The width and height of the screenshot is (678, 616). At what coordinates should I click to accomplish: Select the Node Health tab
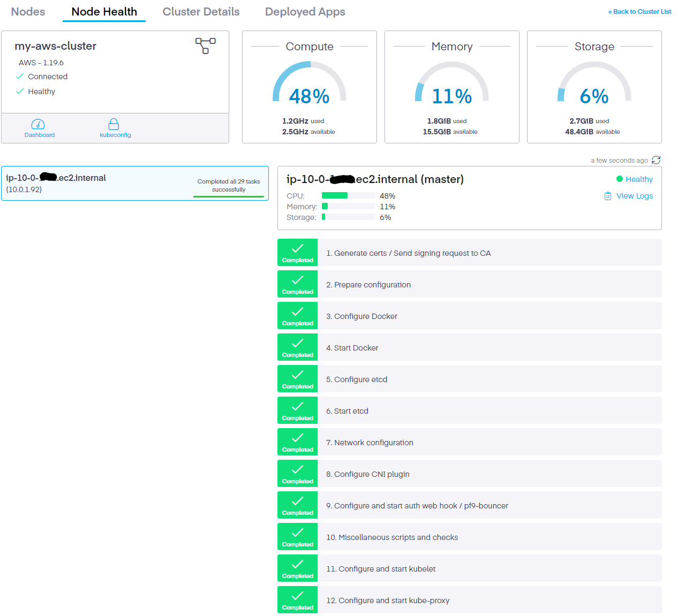pos(104,12)
